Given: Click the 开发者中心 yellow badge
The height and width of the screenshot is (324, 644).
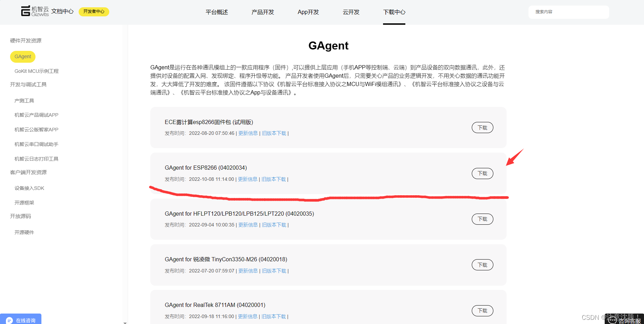Looking at the screenshot, I should (x=94, y=11).
